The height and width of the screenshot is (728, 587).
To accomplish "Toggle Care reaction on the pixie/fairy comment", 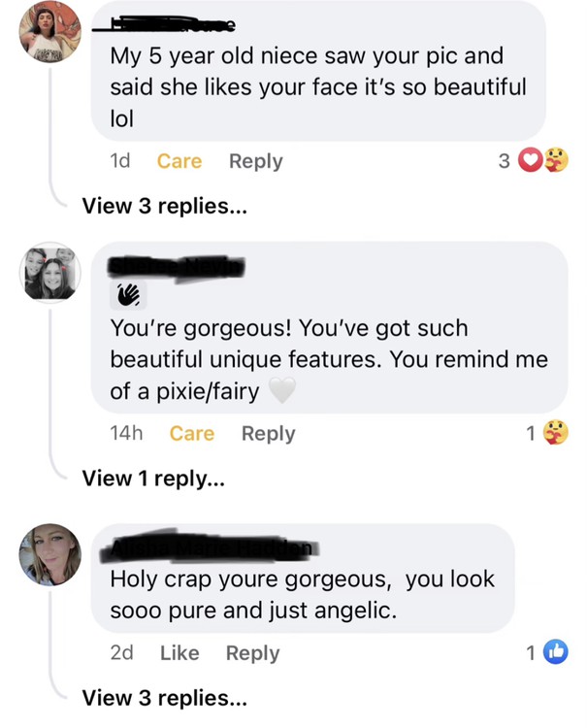I will (x=192, y=434).
